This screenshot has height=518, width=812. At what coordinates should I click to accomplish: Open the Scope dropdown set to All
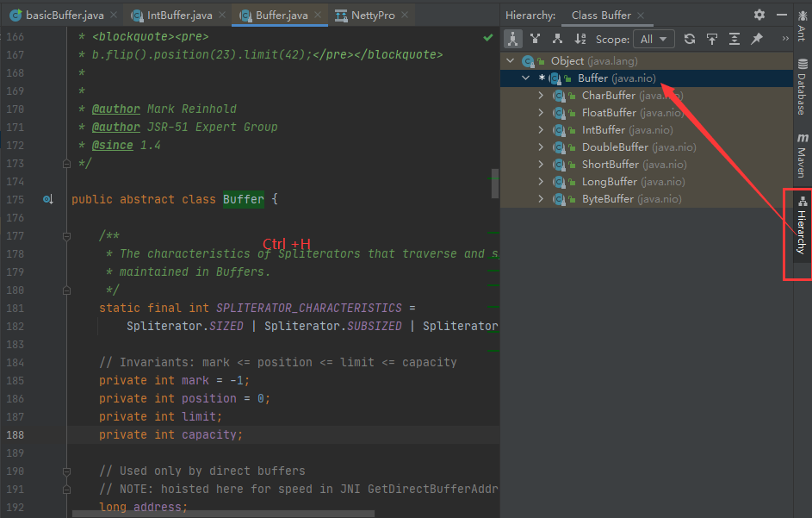pos(654,39)
